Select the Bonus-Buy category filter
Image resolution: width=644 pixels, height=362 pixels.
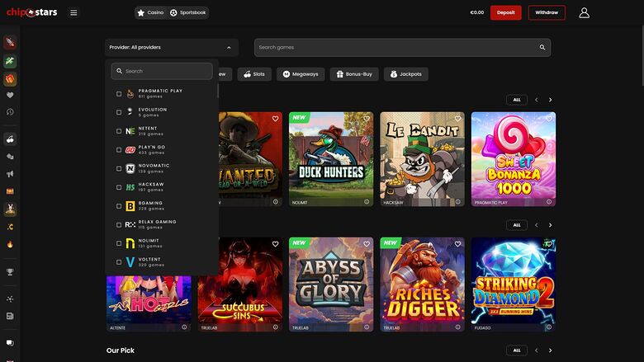(354, 74)
